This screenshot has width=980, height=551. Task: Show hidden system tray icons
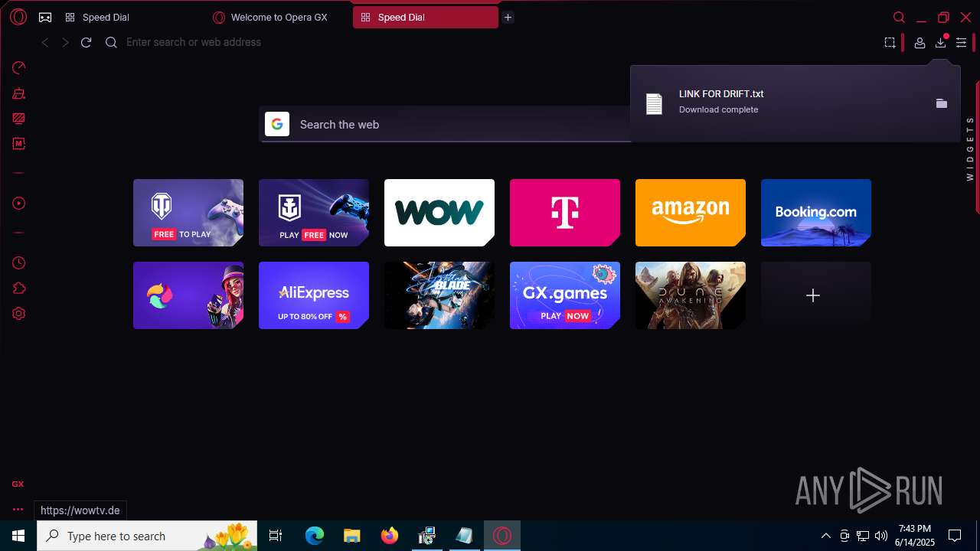pyautogui.click(x=825, y=536)
